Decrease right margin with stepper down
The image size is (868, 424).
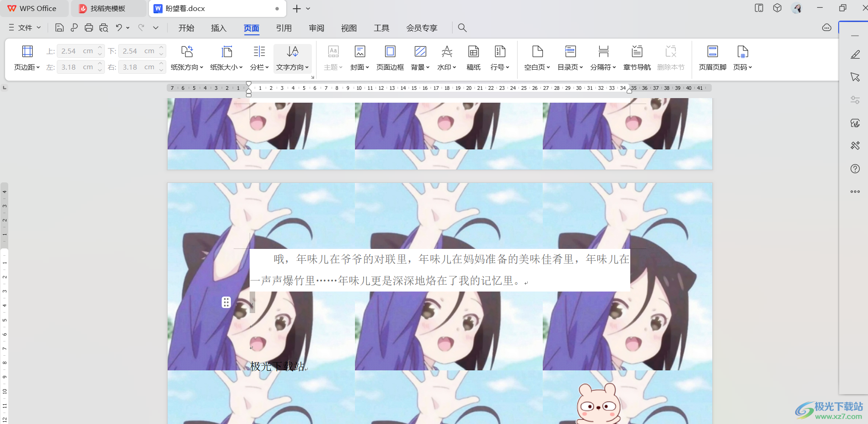click(162, 70)
